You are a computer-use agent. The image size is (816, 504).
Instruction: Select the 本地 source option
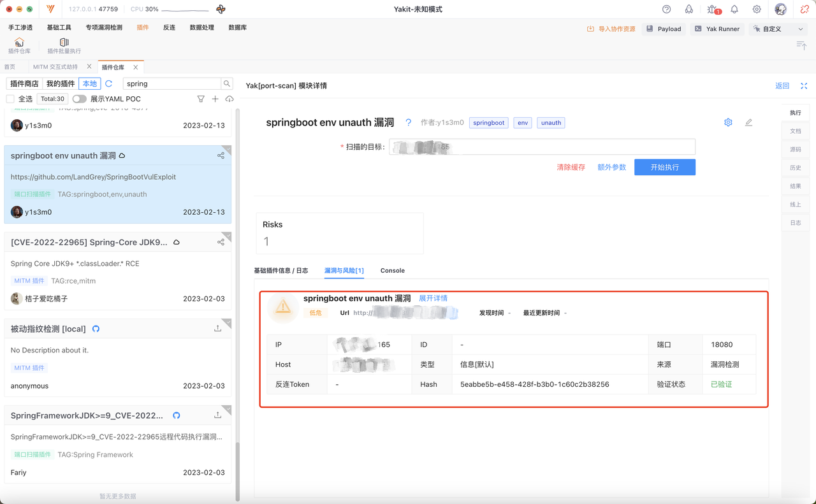pos(90,83)
